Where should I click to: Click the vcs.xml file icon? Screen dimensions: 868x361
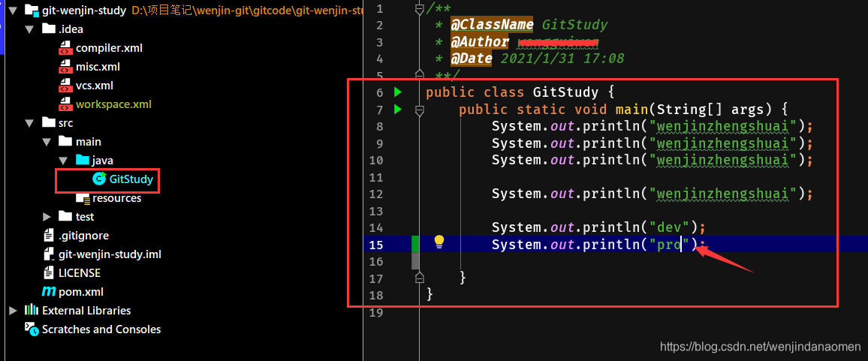tap(65, 86)
